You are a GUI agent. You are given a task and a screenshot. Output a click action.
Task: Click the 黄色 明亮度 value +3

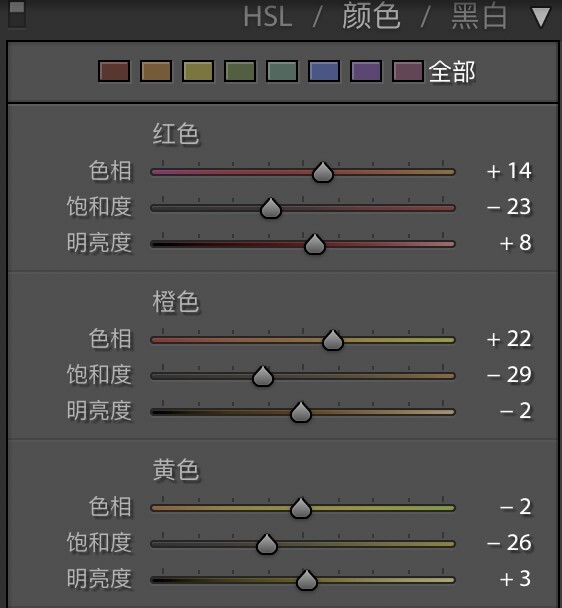click(x=515, y=579)
